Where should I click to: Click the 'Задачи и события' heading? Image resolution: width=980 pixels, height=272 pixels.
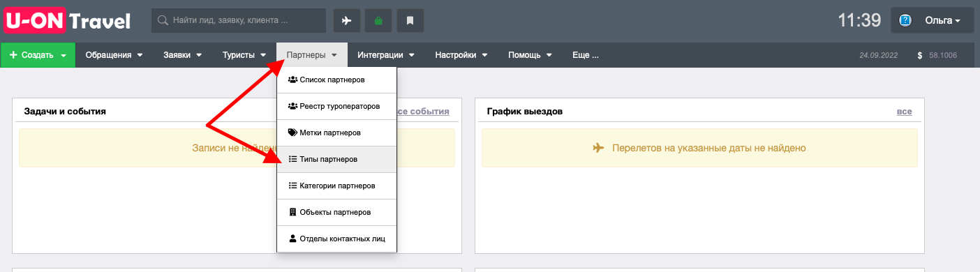tap(65, 112)
